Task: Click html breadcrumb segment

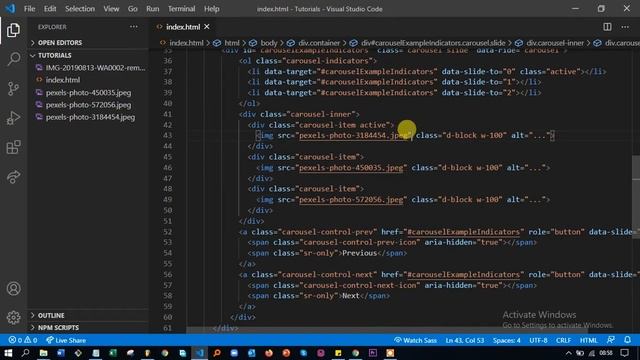Action: 231,43
